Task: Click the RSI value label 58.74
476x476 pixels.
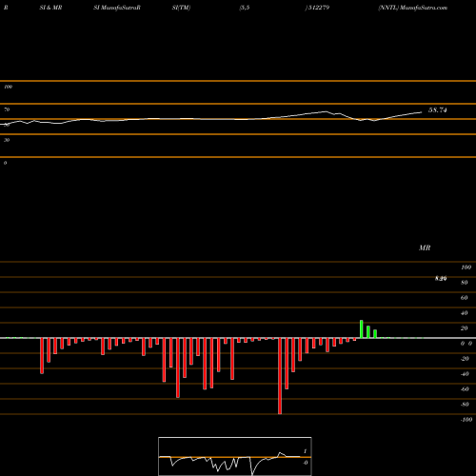Action: (x=438, y=110)
